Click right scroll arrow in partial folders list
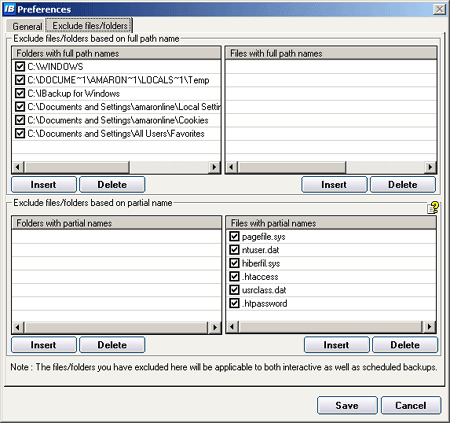The image size is (450, 423). 215,327
